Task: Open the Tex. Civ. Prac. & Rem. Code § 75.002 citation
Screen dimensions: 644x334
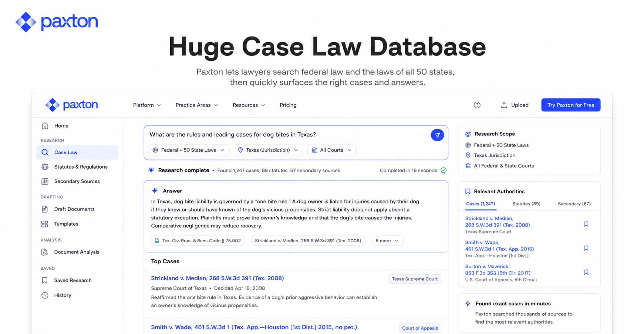Action: pos(198,241)
